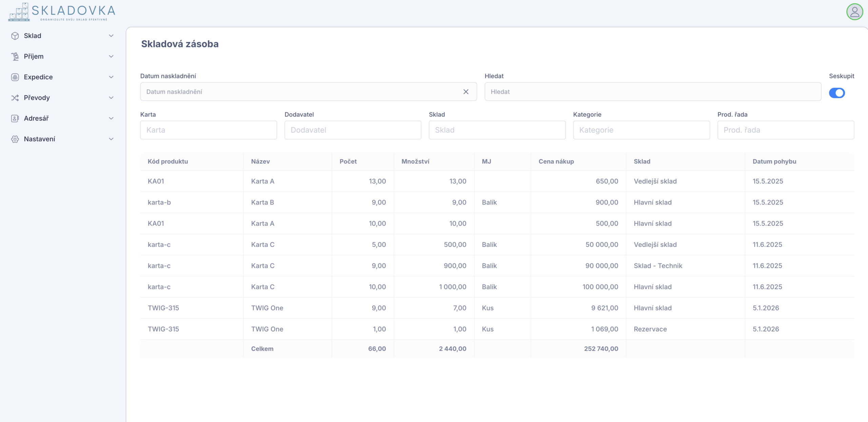Toggle the Seskupit switch off
The image size is (868, 422).
point(837,93)
